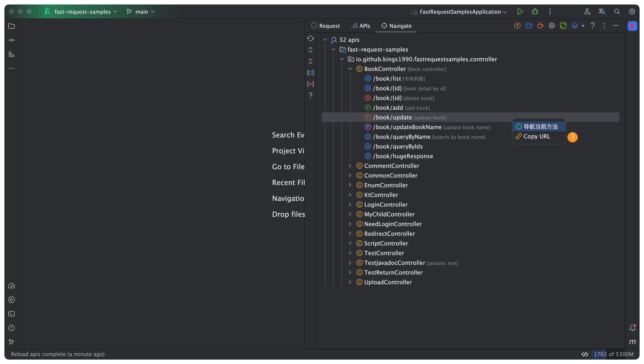
Task: Open the Terminal tool window icon
Action: (x=11, y=314)
